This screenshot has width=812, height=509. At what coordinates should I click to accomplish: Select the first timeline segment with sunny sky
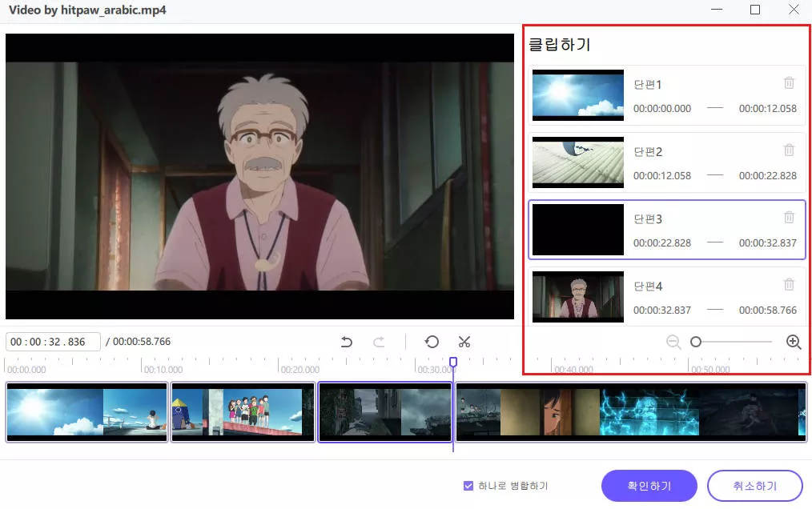click(87, 412)
